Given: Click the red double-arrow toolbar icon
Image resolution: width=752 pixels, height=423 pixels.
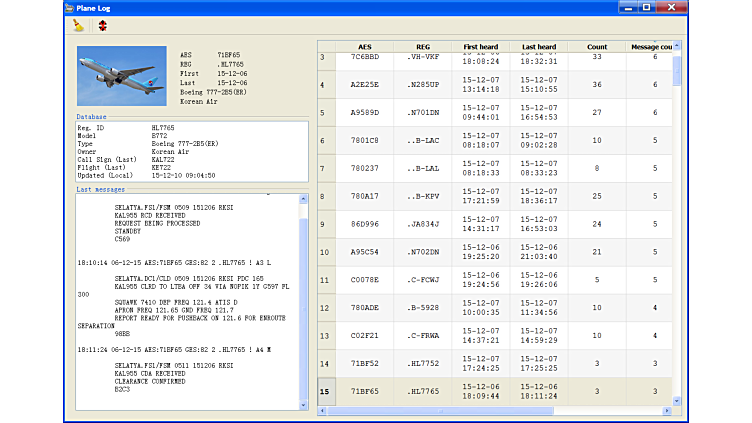Looking at the screenshot, I should pos(102,26).
